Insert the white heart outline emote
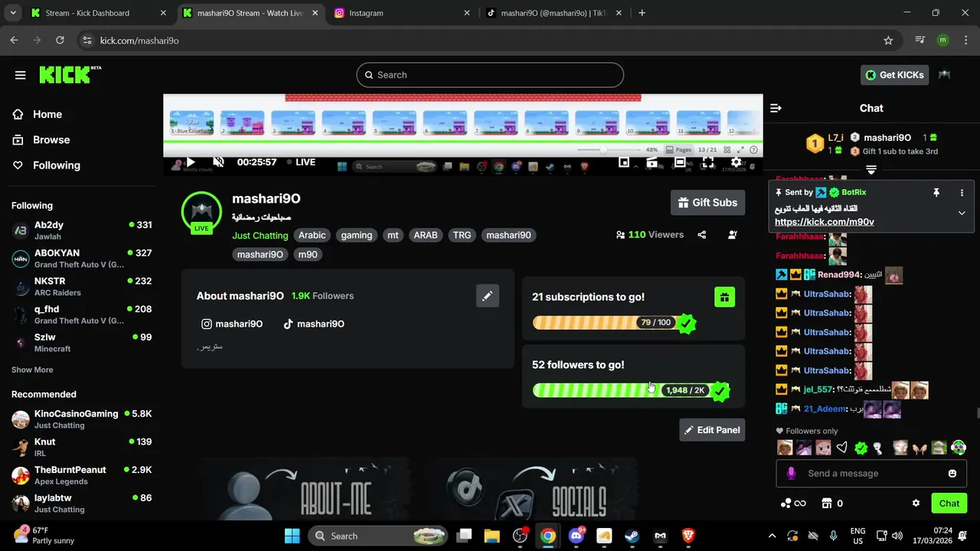The height and width of the screenshot is (551, 980). click(841, 448)
